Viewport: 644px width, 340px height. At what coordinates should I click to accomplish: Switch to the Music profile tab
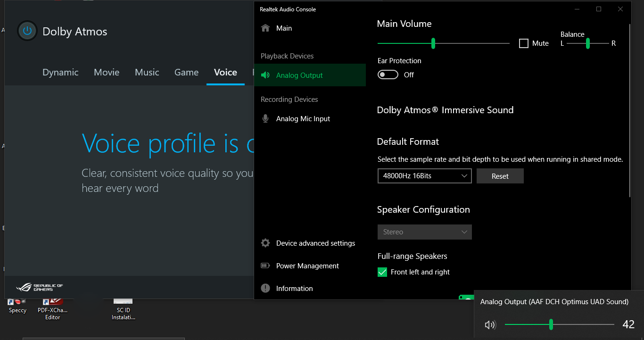[x=147, y=72]
